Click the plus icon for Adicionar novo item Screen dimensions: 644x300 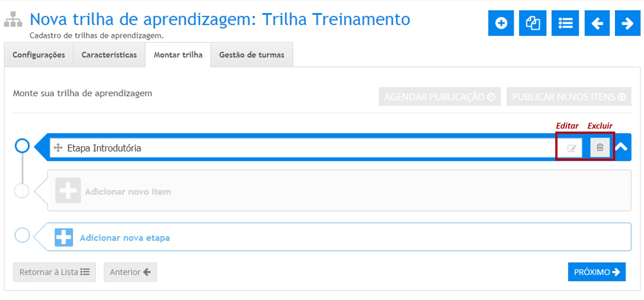[x=68, y=191]
